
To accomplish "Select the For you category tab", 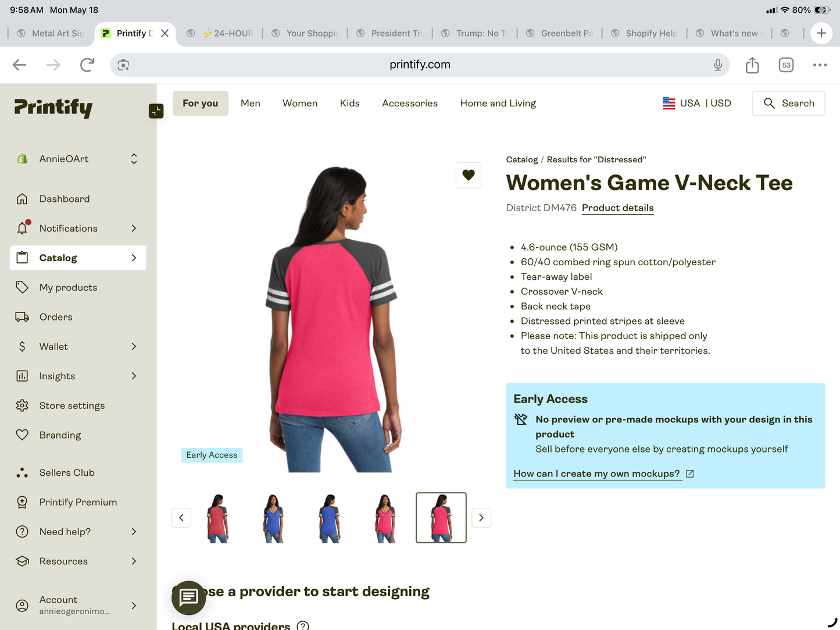I will pyautogui.click(x=201, y=103).
